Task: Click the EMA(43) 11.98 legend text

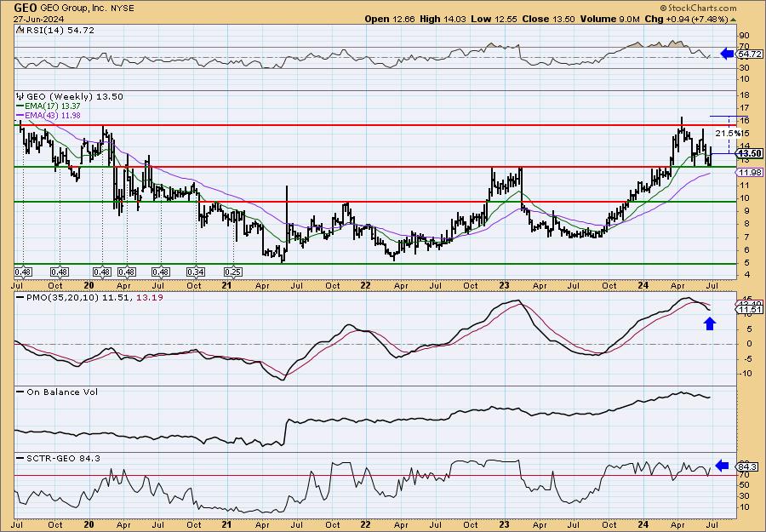Action: 53,116
